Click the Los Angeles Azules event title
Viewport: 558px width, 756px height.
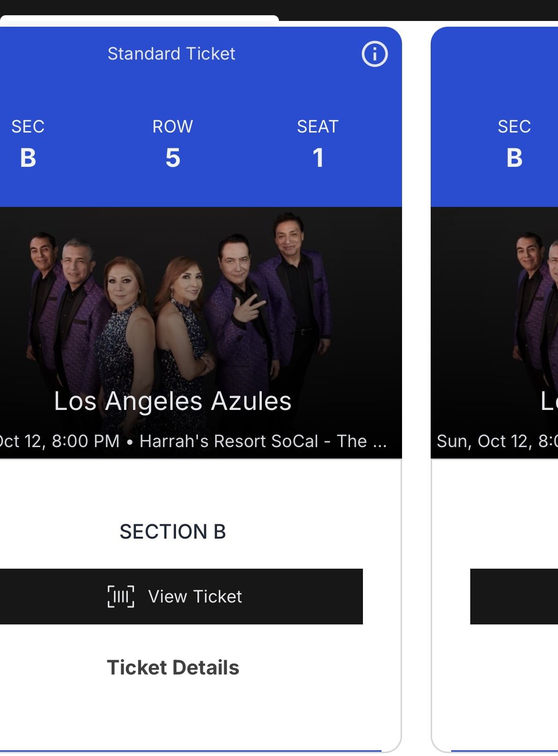point(173,401)
